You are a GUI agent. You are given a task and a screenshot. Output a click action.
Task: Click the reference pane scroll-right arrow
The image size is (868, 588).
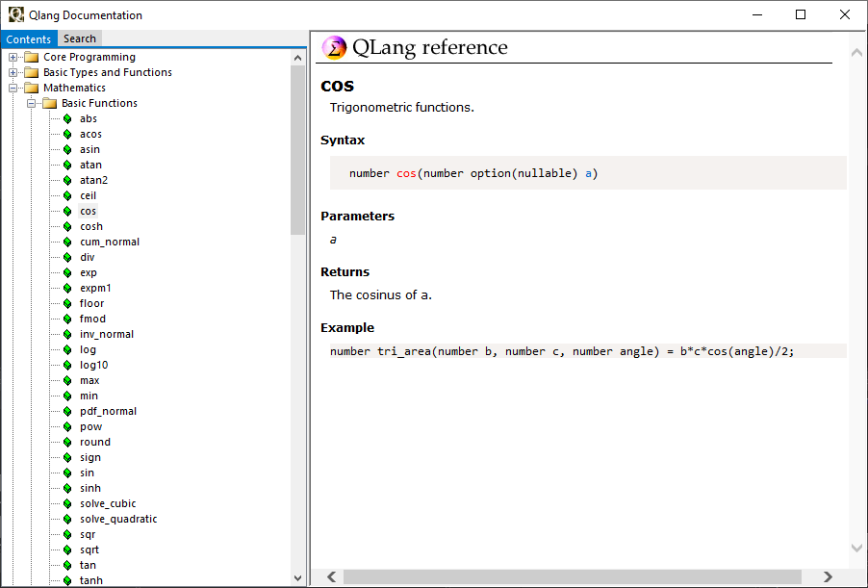[828, 576]
